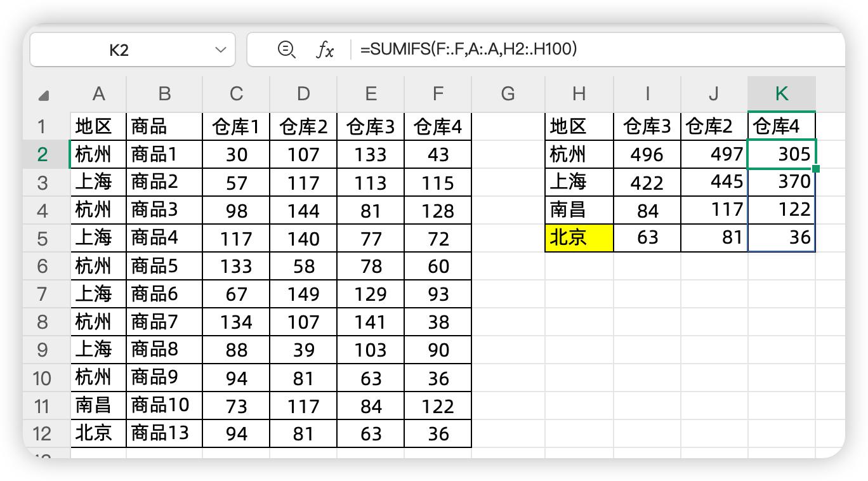Click the 商品10 cell
This screenshot has height=481, width=868.
point(164,405)
